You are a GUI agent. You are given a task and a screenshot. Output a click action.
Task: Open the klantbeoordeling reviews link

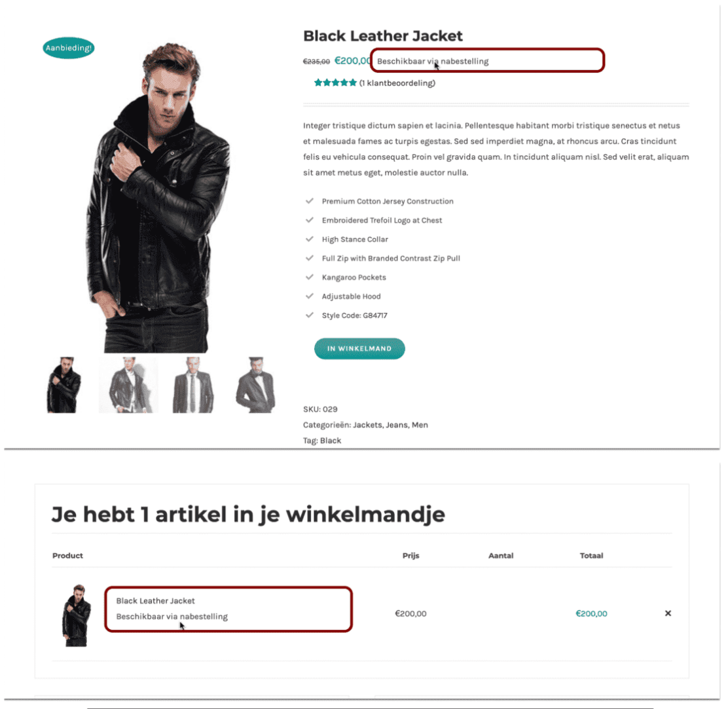click(x=397, y=83)
